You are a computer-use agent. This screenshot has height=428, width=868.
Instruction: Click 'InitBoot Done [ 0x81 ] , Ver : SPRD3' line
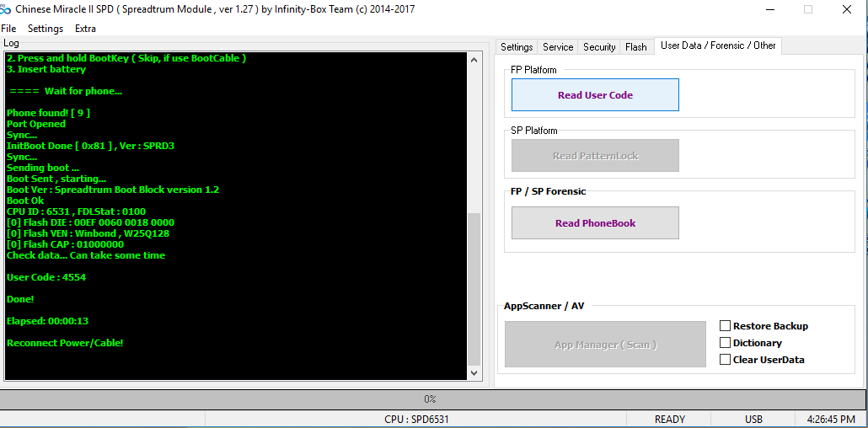point(91,146)
